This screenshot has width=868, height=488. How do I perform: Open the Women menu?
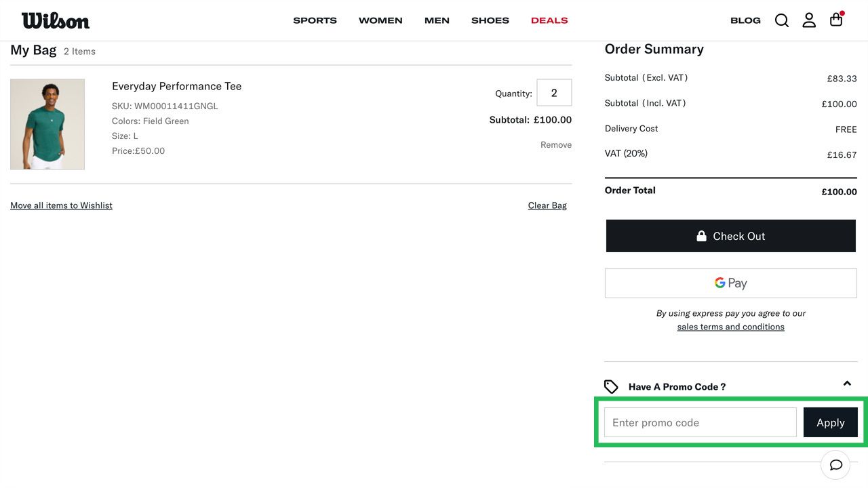(x=380, y=20)
